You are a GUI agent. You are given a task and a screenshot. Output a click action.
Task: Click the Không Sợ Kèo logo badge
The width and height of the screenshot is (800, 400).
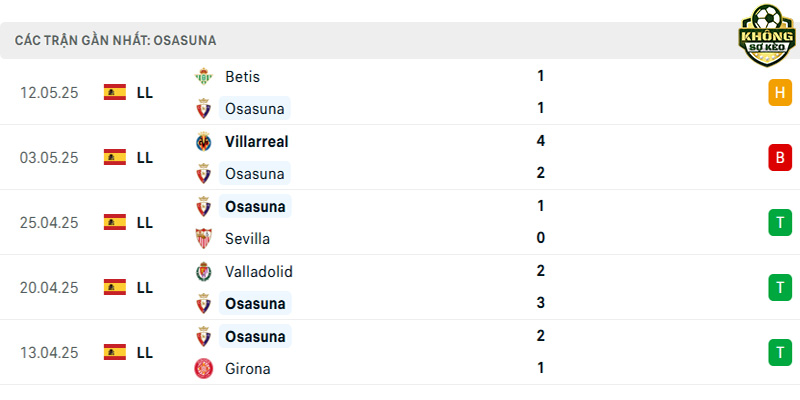(x=767, y=35)
